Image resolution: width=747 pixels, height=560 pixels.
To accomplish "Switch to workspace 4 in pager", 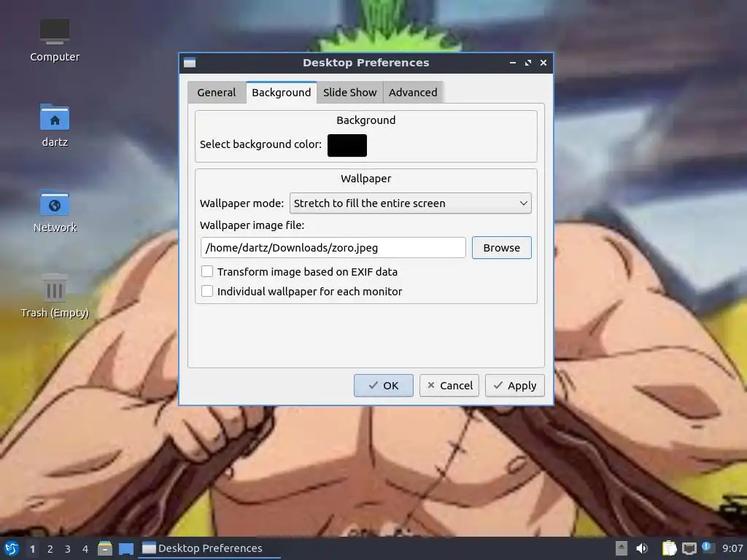I will coord(85,549).
